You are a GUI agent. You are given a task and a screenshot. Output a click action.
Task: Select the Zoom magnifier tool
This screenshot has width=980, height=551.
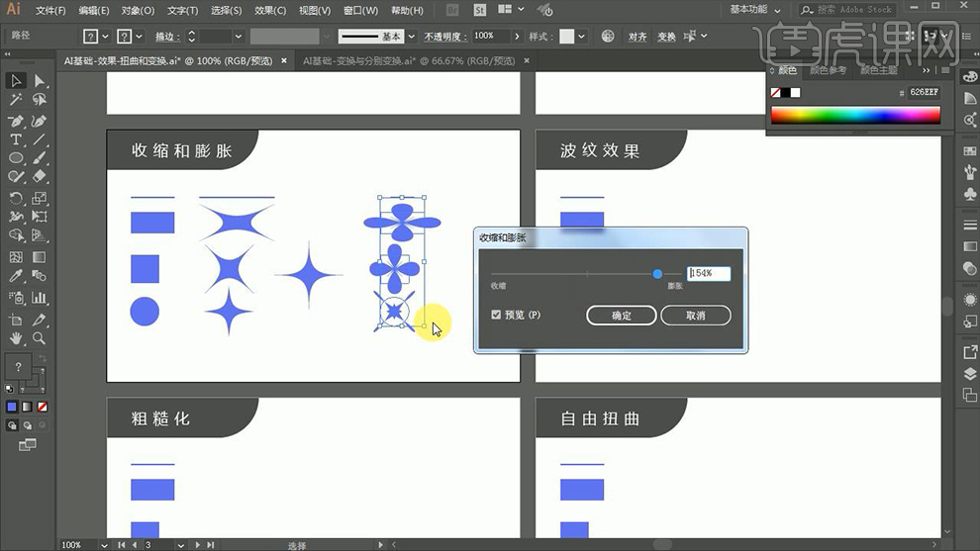(x=40, y=338)
